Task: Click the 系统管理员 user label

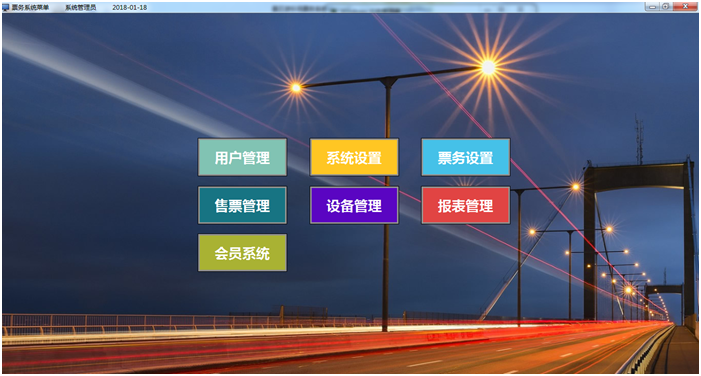Action: (80, 7)
